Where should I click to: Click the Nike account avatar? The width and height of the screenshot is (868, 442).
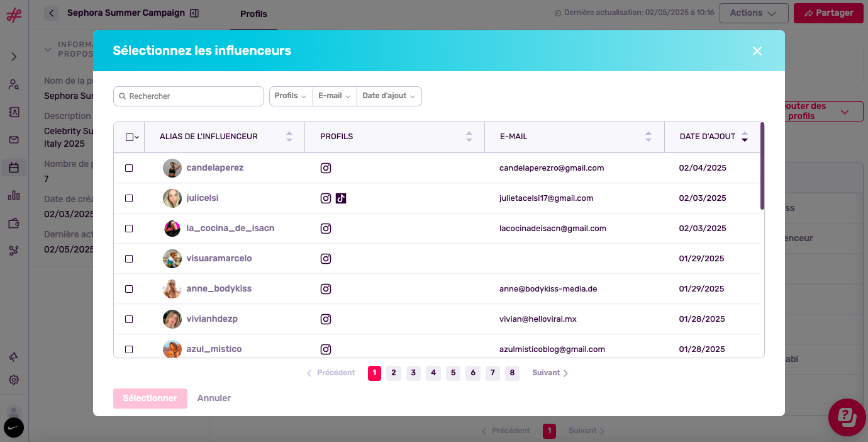point(14,428)
